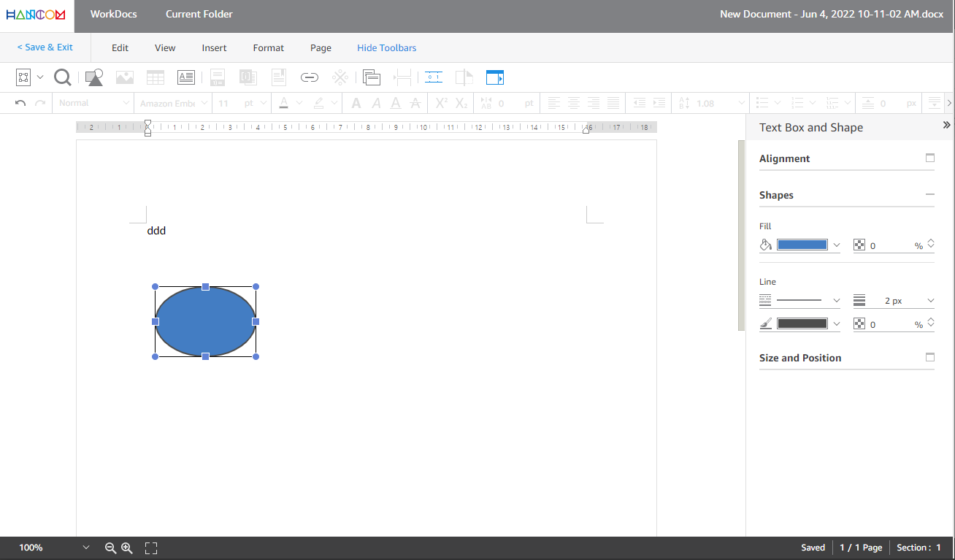Open the Find magnifier tool
This screenshot has width=955, height=560.
coord(63,77)
